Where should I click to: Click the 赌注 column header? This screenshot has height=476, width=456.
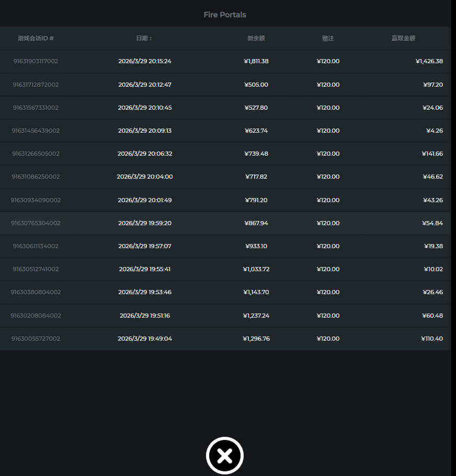coord(328,38)
